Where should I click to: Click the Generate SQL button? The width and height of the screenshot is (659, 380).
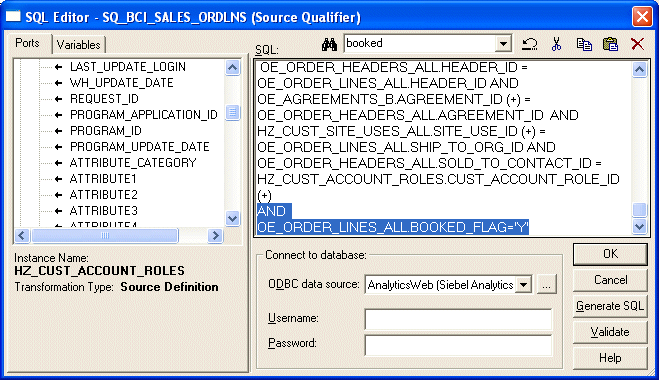pyautogui.click(x=610, y=306)
